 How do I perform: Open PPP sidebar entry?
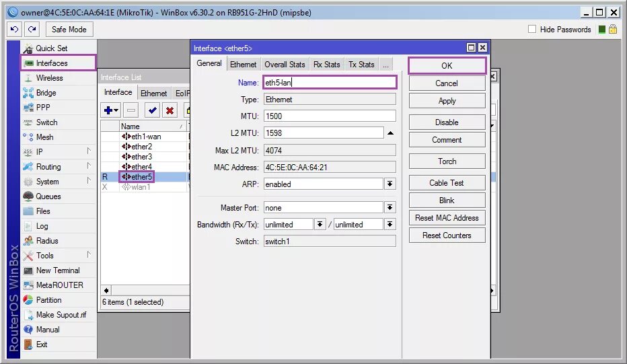[59, 108]
